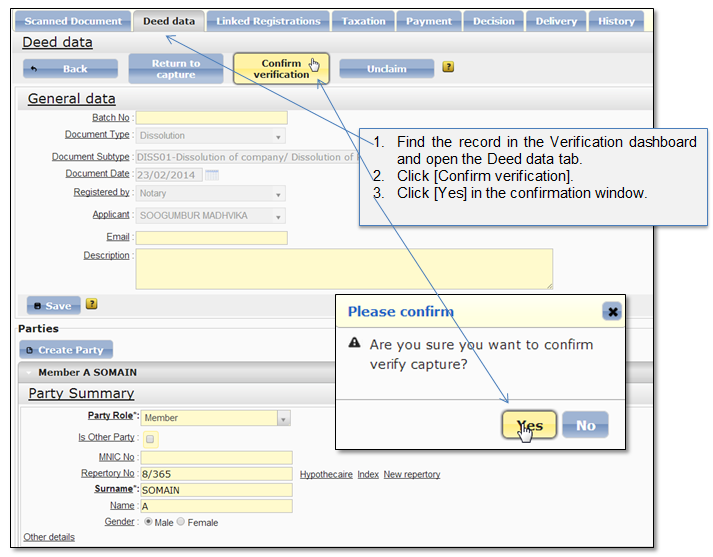
Task: Open the Taxation tab
Action: coord(363,21)
